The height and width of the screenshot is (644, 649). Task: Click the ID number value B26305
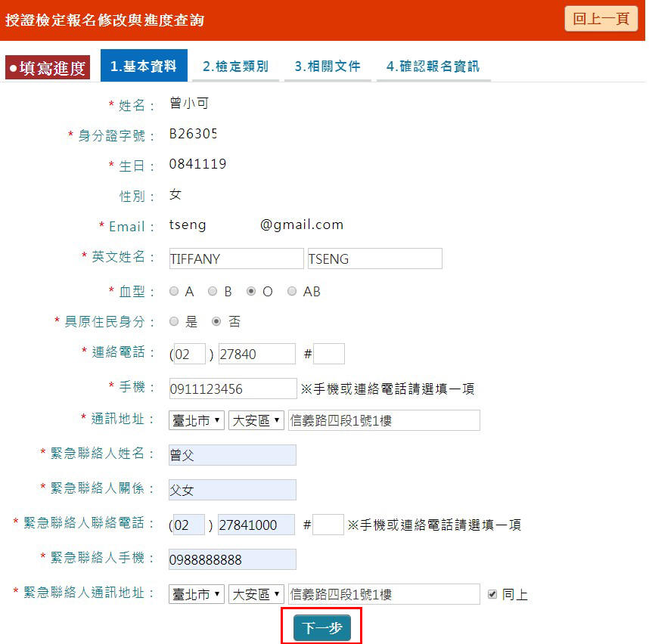(x=192, y=134)
